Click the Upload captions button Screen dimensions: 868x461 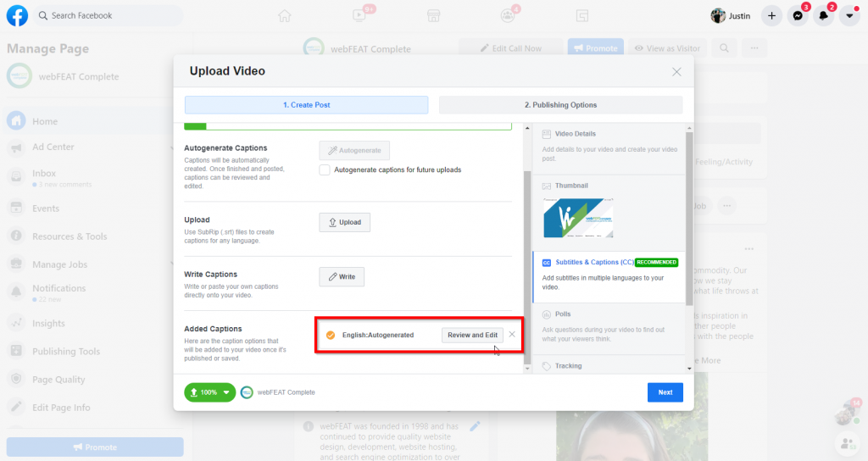tap(344, 222)
